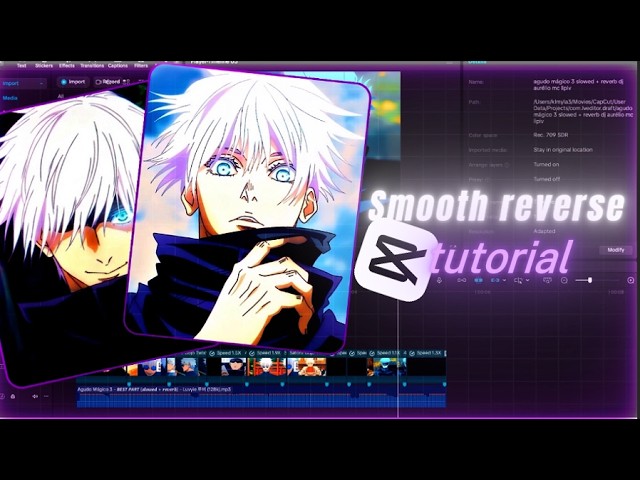Click the Rec. 709 SDR color space value
The image size is (640, 480).
tap(551, 135)
